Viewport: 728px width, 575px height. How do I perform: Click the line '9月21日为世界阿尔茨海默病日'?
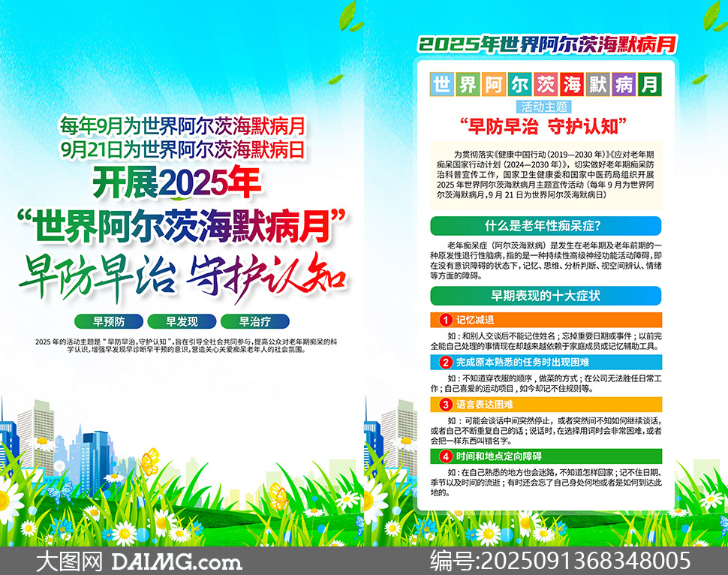coord(182,149)
